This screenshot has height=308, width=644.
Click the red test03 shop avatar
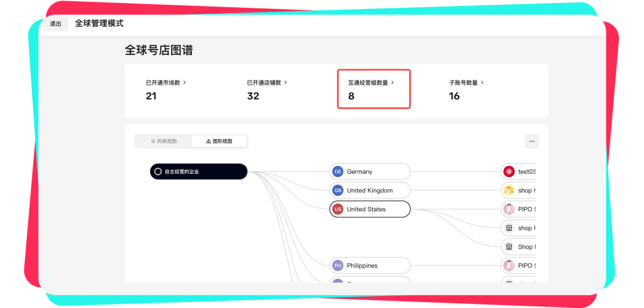509,172
